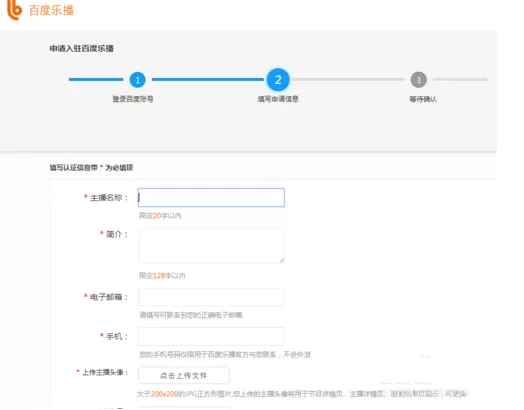The image size is (524, 410).
Task: Click the phone privacy hint below 手机
Action: click(225, 355)
